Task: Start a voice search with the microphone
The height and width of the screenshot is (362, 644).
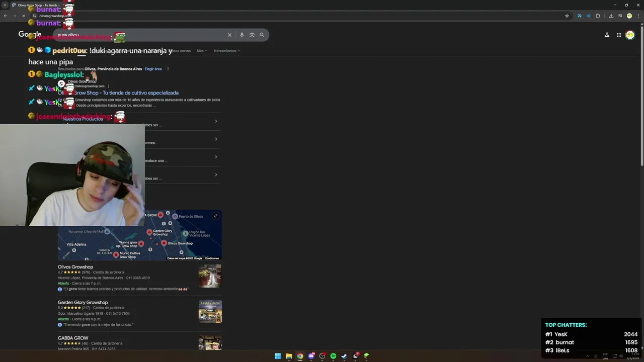Action: pyautogui.click(x=242, y=35)
